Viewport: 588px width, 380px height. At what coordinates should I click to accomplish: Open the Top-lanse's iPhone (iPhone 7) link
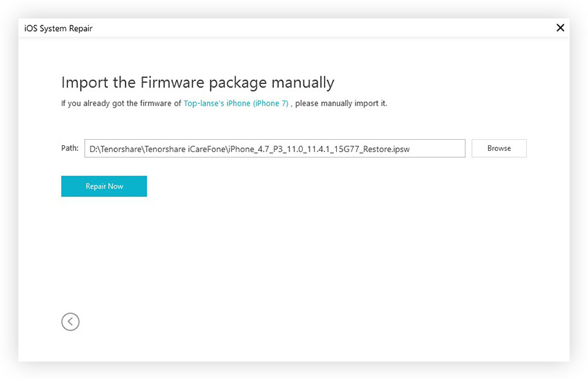[x=236, y=103]
